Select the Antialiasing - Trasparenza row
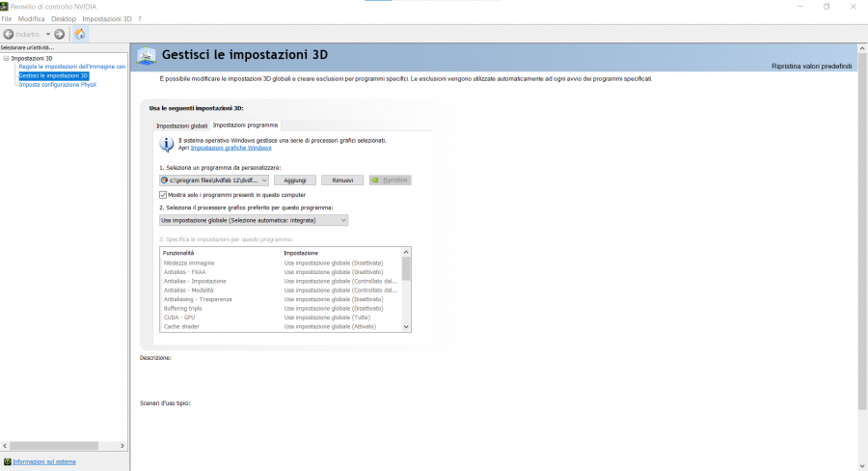The height and width of the screenshot is (471, 868). (281, 299)
